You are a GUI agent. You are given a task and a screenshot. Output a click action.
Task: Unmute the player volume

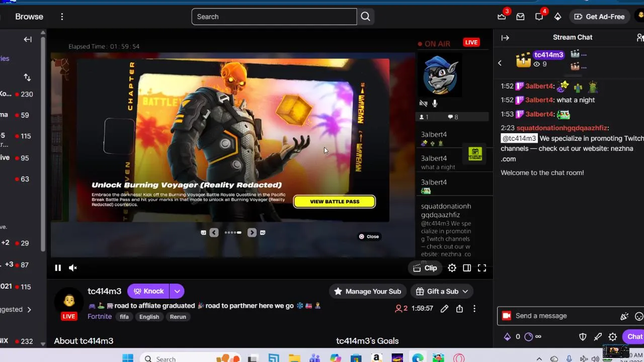click(x=73, y=268)
